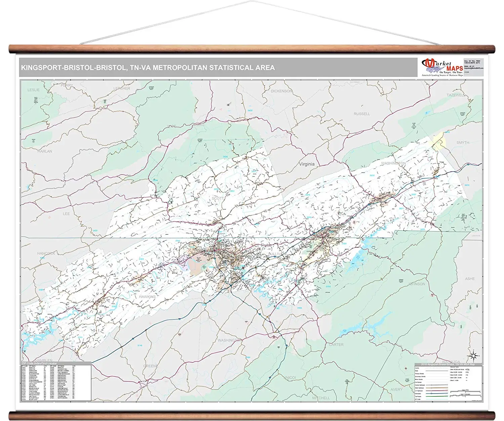Click the WASHINGTON county label near Greene
Image resolution: width=504 pixels, height=421 pixels.
point(229,340)
